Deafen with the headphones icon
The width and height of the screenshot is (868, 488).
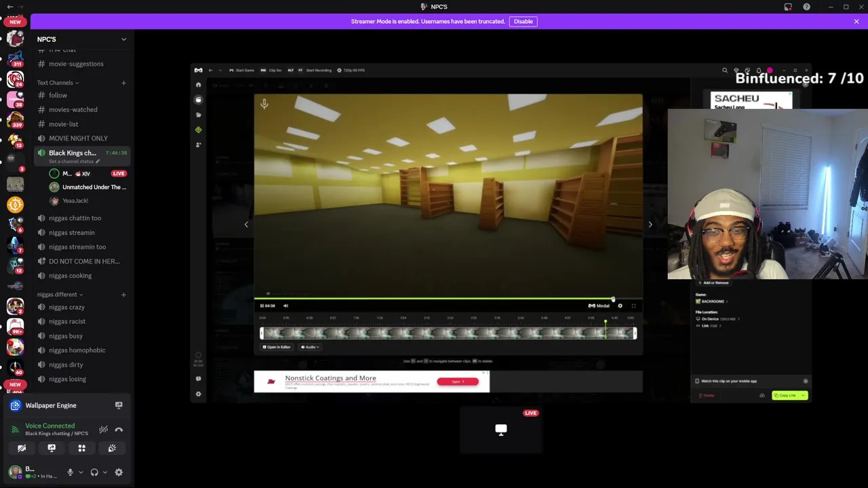tap(94, 472)
